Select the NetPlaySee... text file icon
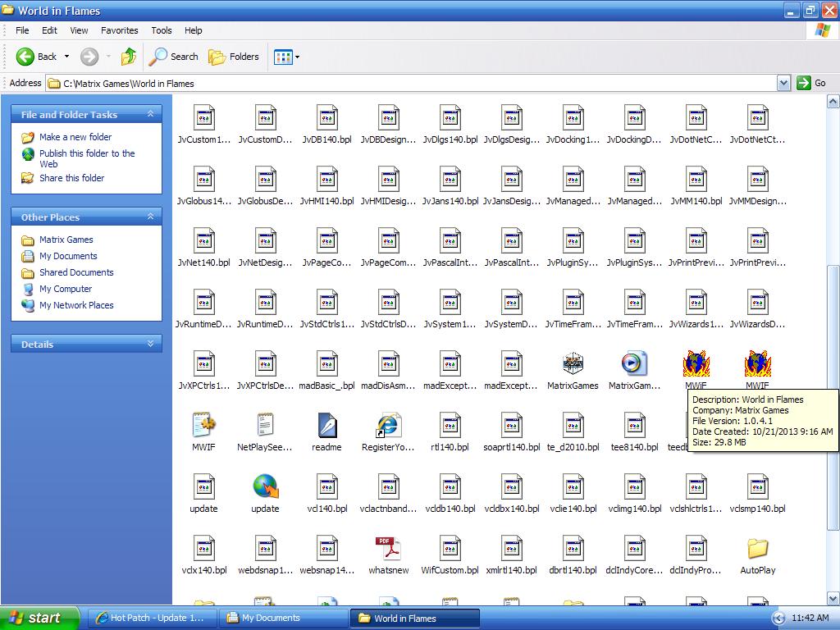This screenshot has height=630, width=840. [x=265, y=425]
